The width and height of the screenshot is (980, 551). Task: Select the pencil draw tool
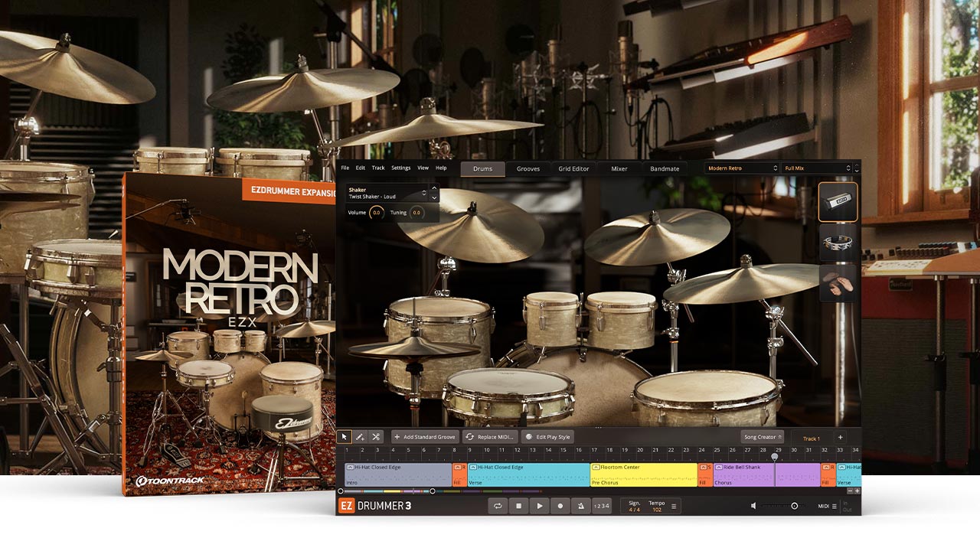coord(360,437)
